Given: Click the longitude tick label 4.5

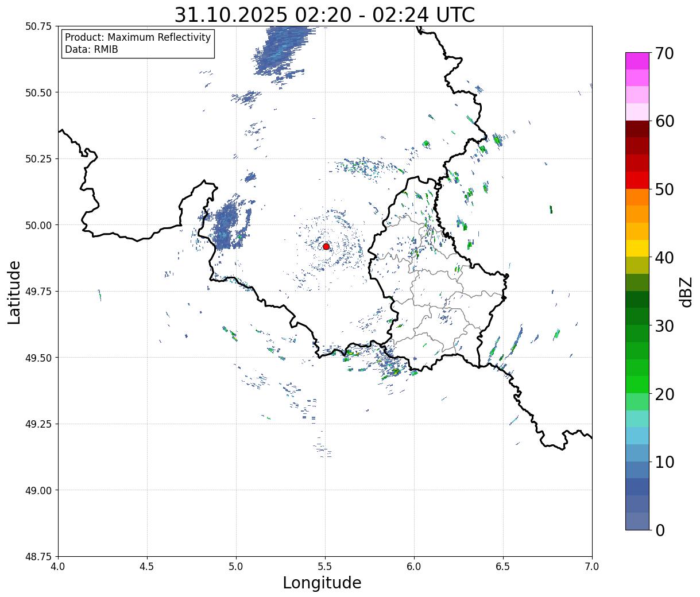Looking at the screenshot, I should (x=147, y=567).
